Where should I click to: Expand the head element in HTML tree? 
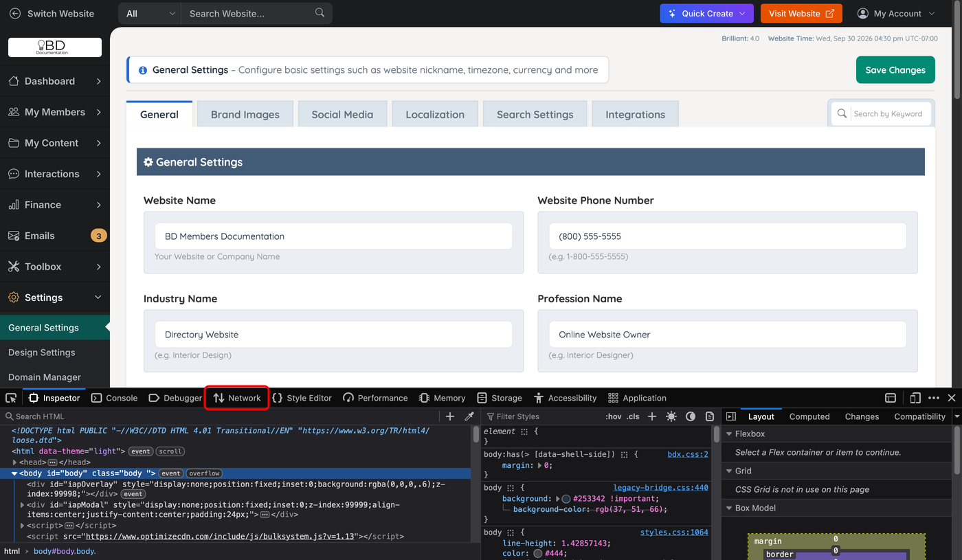[x=15, y=462]
